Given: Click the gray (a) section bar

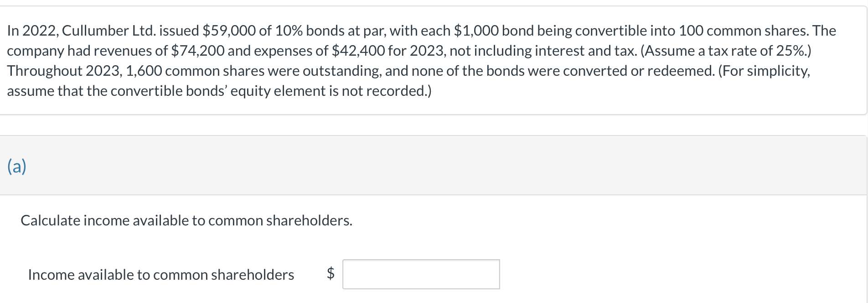Looking at the screenshot, I should tap(433, 167).
